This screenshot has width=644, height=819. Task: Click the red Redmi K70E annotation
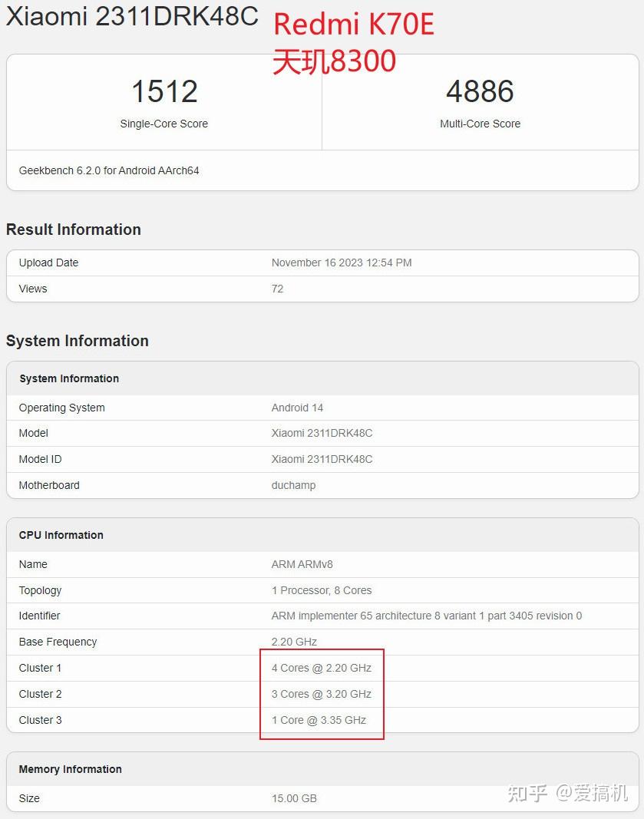click(353, 25)
